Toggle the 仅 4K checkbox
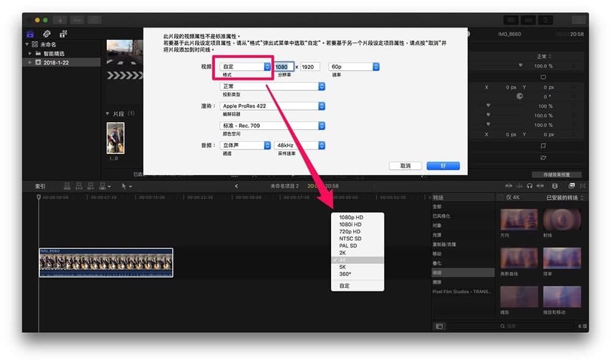The width and height of the screenshot is (611, 364). coord(501,197)
